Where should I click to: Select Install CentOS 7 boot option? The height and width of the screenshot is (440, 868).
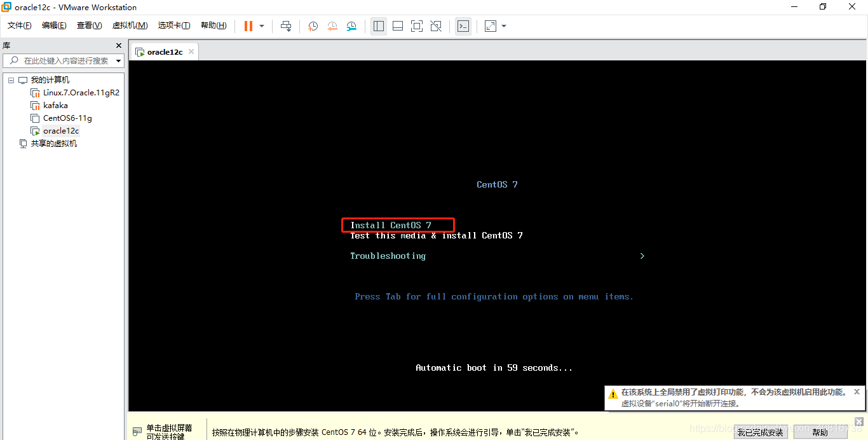coord(391,225)
